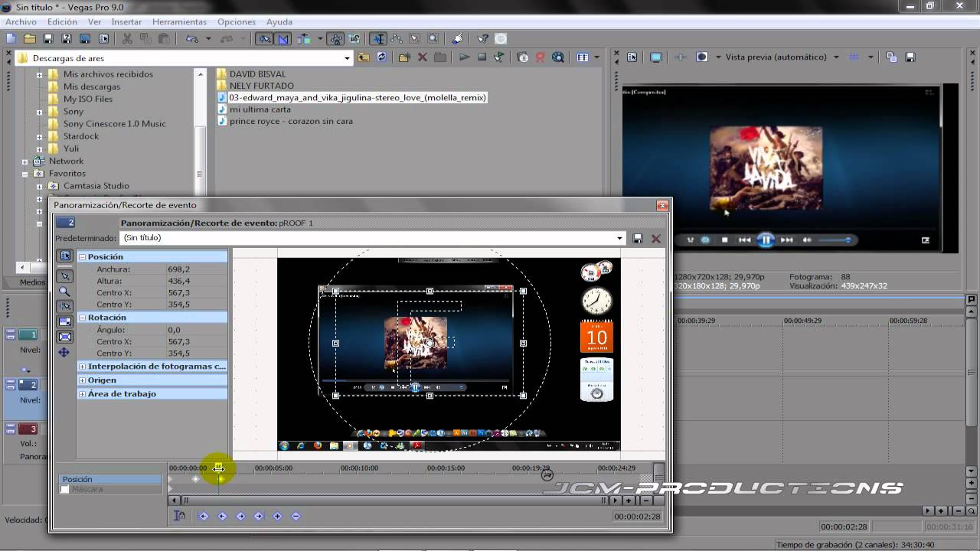
Task: Open the Insertar menu
Action: [126, 22]
